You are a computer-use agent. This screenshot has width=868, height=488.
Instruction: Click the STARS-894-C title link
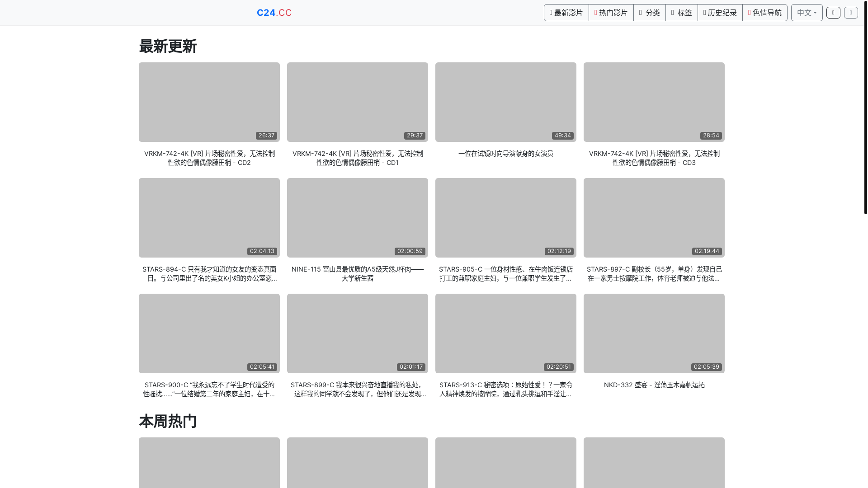click(209, 274)
